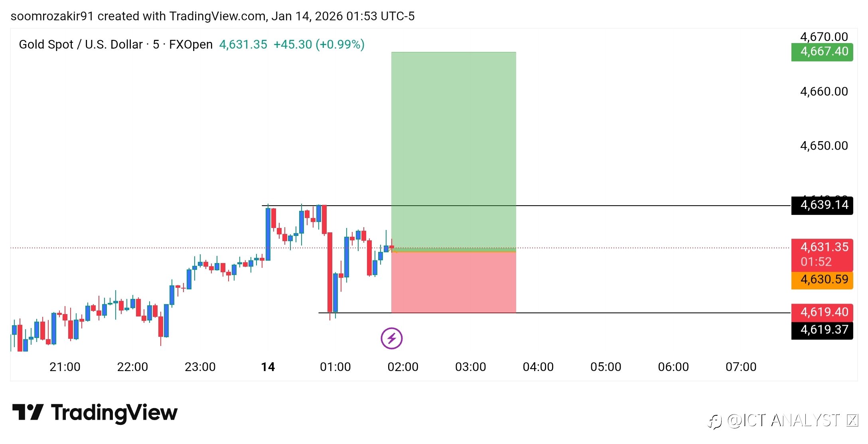Click the 4,631.35 price in chart header
868x444 pixels.
point(243,44)
